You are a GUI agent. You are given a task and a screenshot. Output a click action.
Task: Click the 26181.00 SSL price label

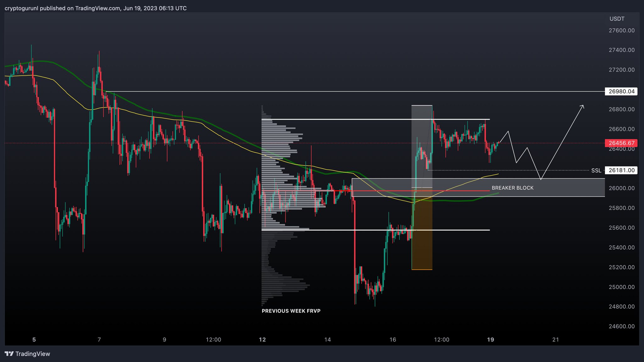point(621,170)
